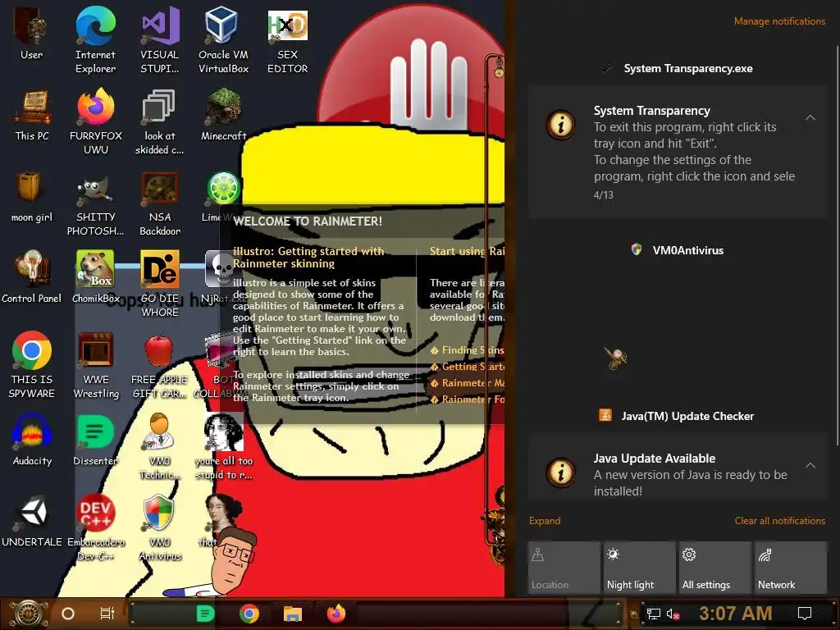This screenshot has height=630, width=840.
Task: Open the FURRYFOX UWU Firefox icon
Action: coord(96,121)
